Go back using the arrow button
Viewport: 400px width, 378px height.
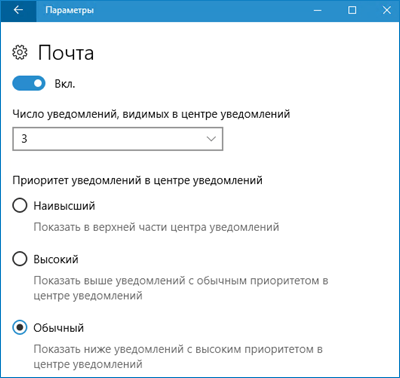pyautogui.click(x=18, y=10)
